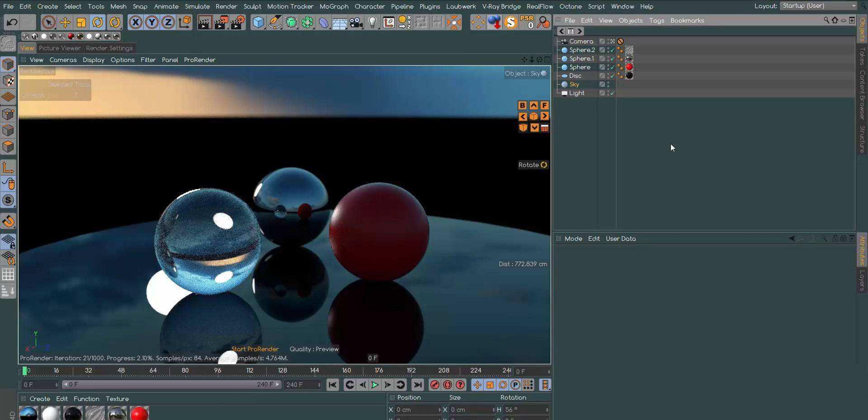Click red material tag on Sphere
Screen dimensions: 868x420
[x=629, y=67]
